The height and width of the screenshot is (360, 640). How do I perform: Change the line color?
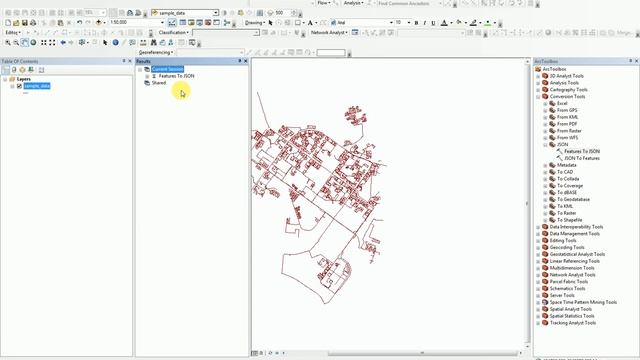tap(473, 23)
